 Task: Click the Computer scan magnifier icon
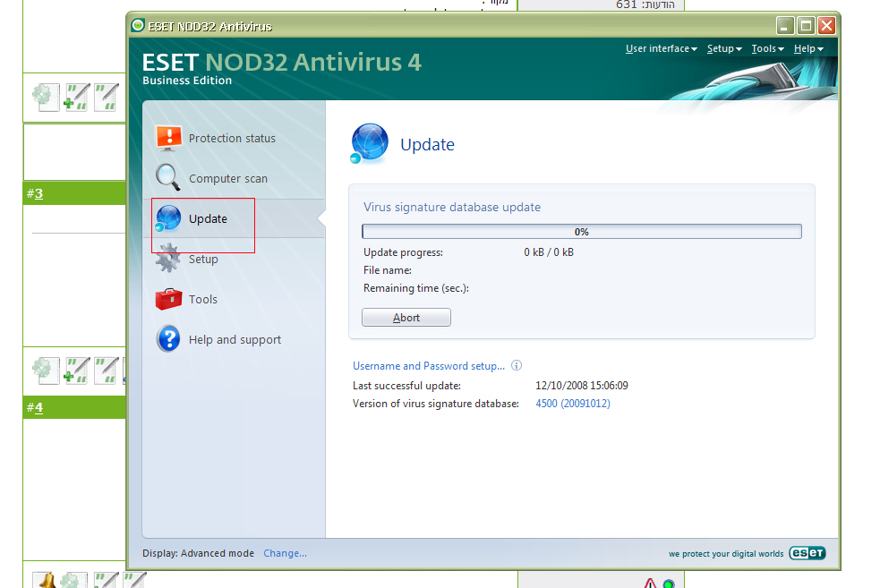(x=167, y=177)
